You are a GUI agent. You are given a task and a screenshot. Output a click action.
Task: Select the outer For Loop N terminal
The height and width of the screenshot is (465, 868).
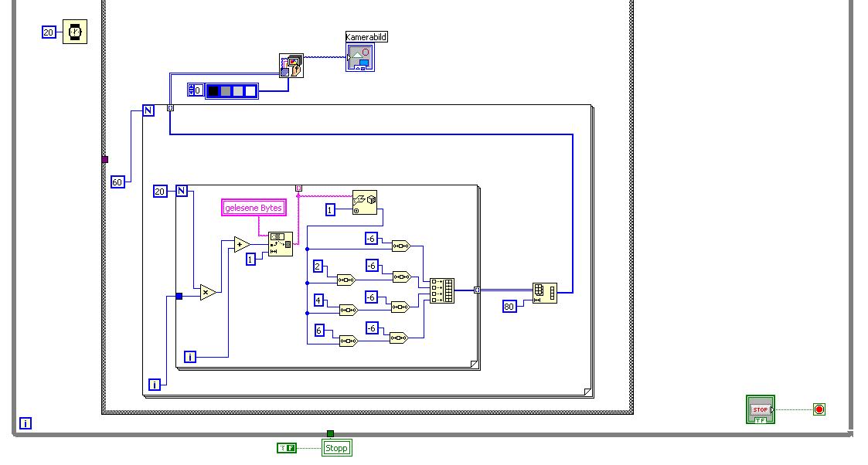click(148, 110)
